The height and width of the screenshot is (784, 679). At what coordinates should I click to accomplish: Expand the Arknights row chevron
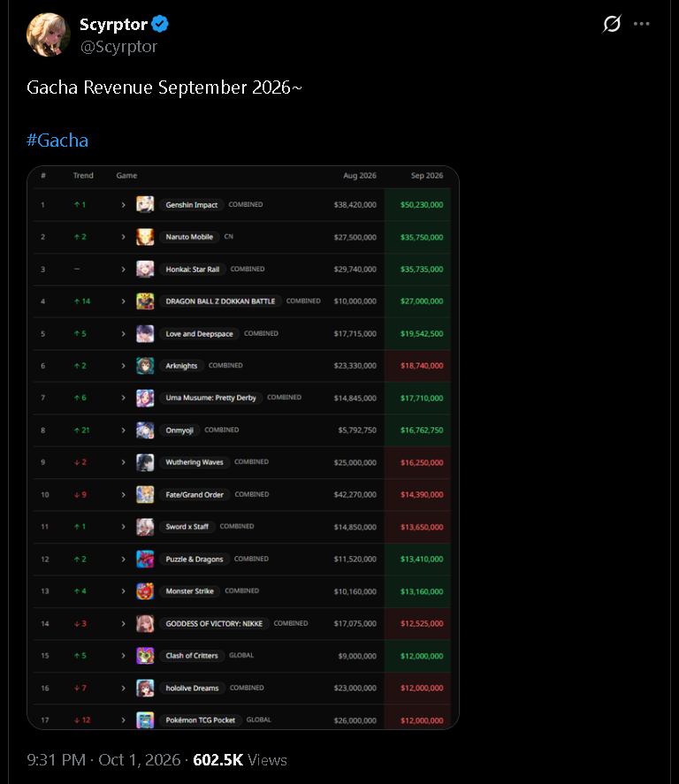[123, 366]
